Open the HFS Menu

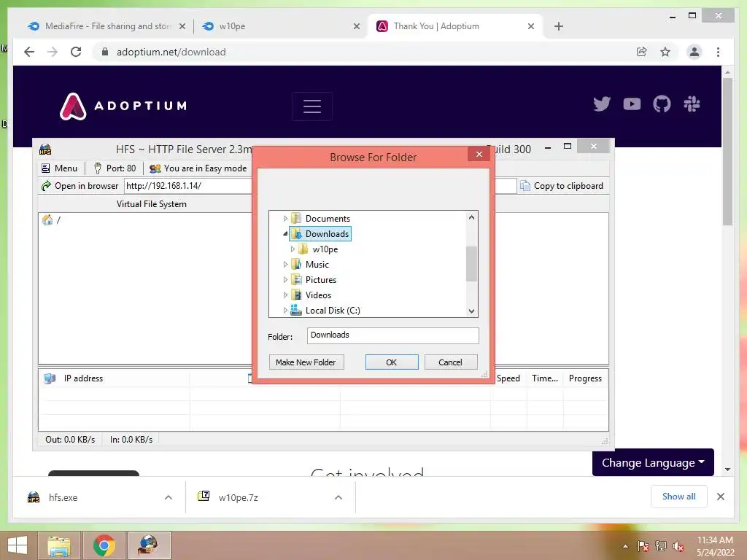tap(60, 168)
